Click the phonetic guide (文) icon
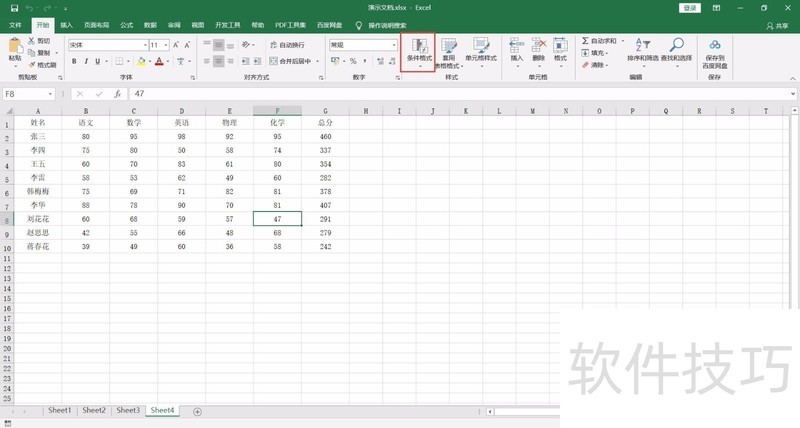The height and width of the screenshot is (428, 800). 181,61
